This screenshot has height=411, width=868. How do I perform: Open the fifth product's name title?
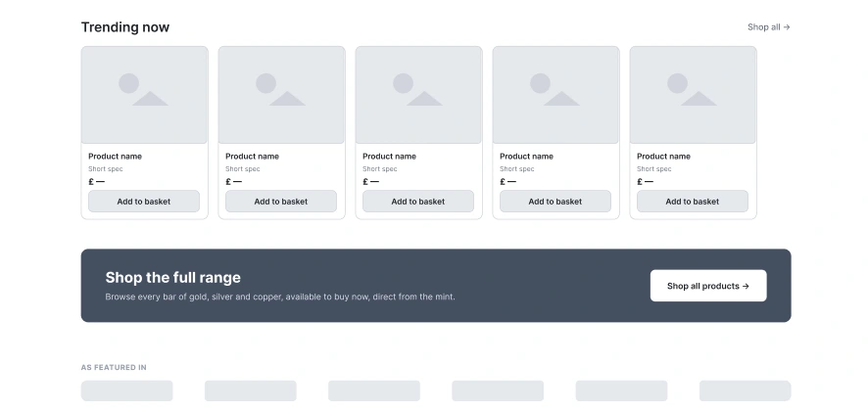point(663,157)
